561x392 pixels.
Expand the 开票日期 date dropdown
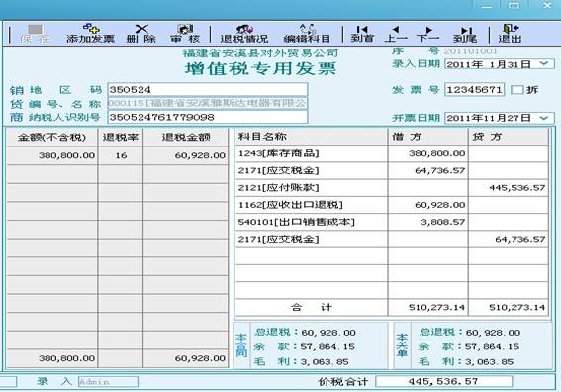tap(544, 118)
